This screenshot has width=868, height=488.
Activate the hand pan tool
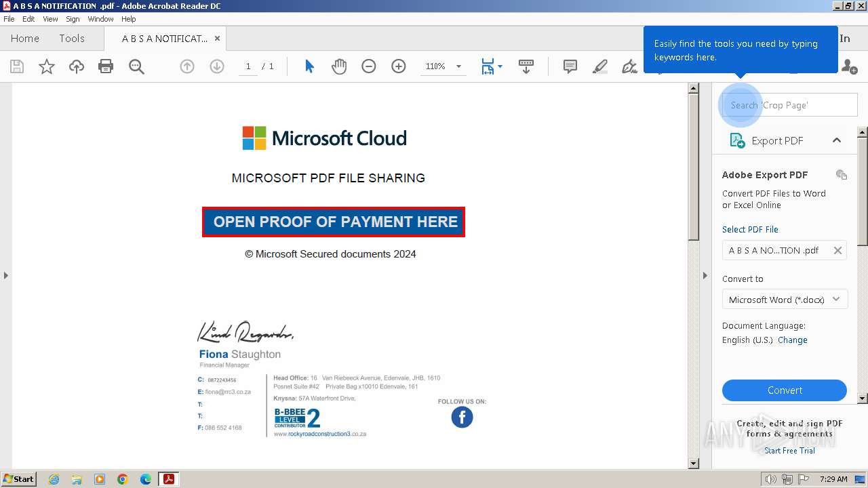339,66
